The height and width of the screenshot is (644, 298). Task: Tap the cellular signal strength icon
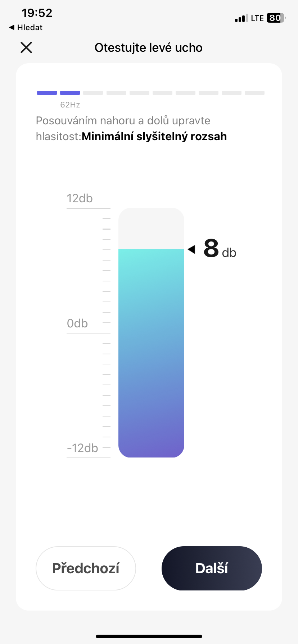click(x=241, y=18)
